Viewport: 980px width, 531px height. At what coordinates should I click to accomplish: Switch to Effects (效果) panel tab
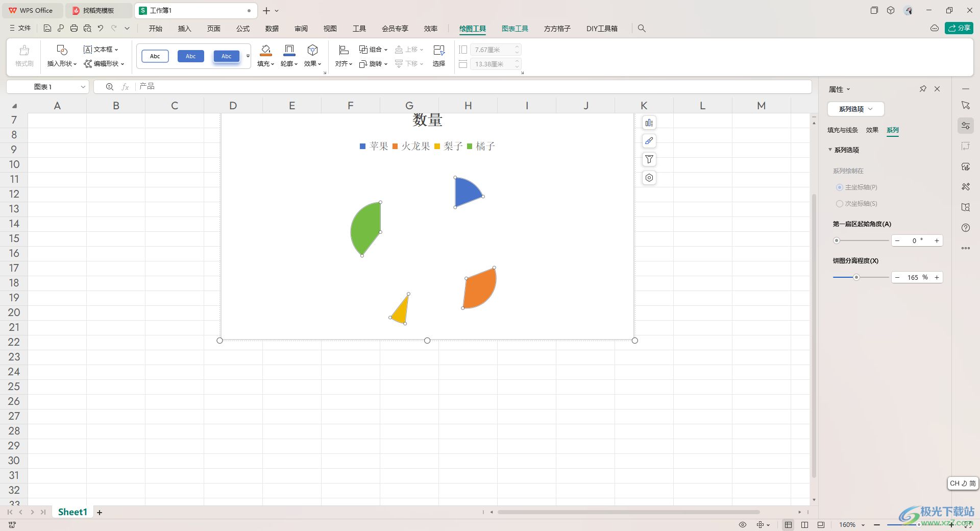click(x=872, y=130)
